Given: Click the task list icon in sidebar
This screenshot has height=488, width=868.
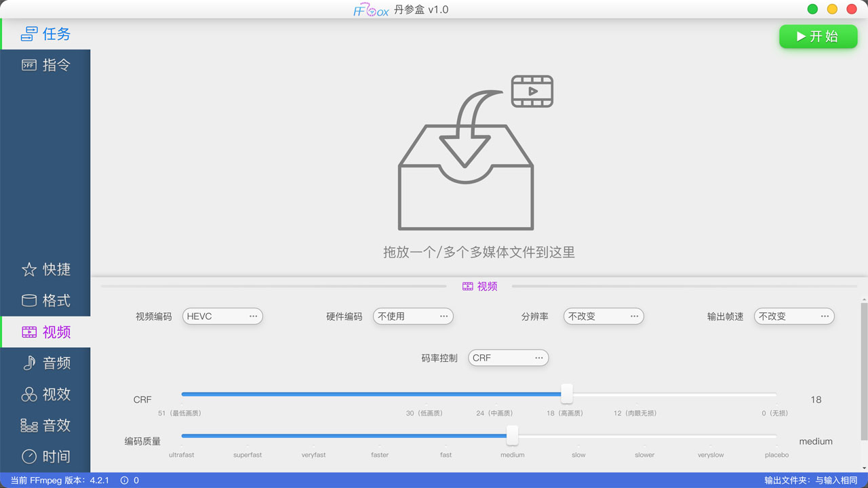Looking at the screenshot, I should click(29, 34).
